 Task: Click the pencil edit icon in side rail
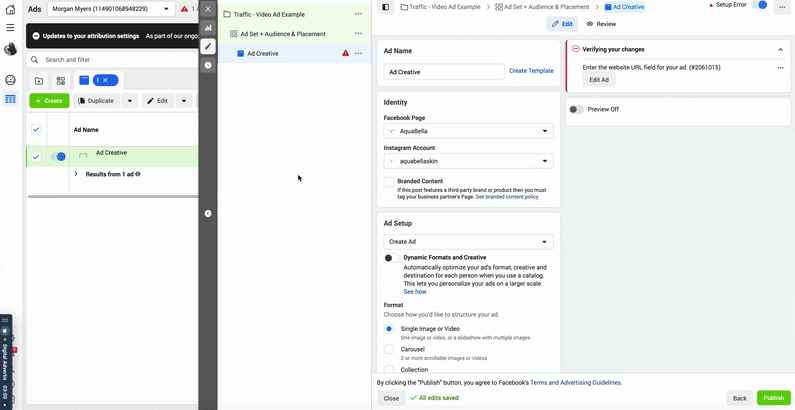click(x=208, y=46)
